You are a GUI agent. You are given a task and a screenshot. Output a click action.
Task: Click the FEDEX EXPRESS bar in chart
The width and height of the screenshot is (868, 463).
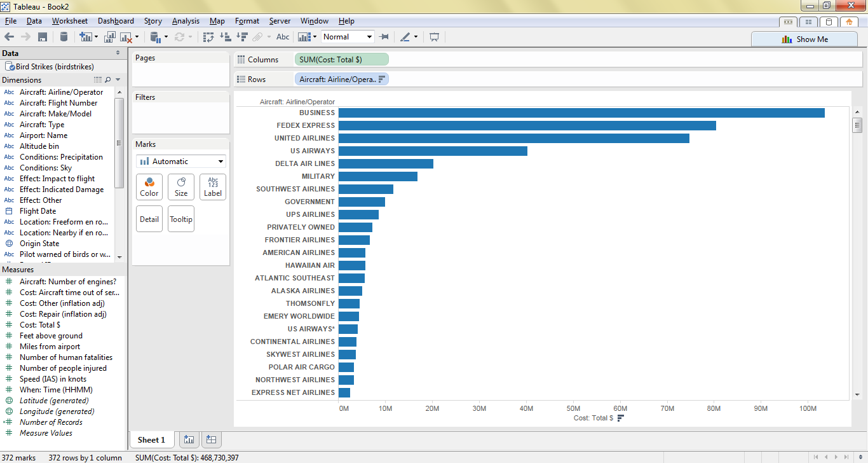[527, 125]
